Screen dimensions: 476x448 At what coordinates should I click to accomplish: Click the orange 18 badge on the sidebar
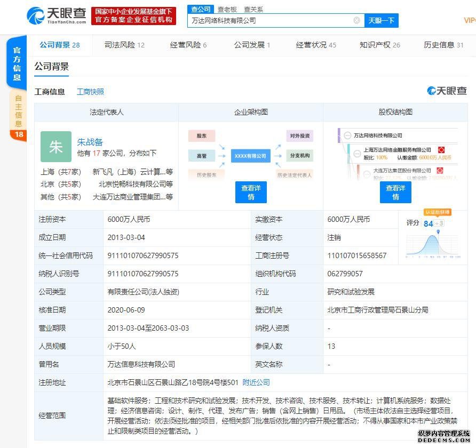[19, 134]
